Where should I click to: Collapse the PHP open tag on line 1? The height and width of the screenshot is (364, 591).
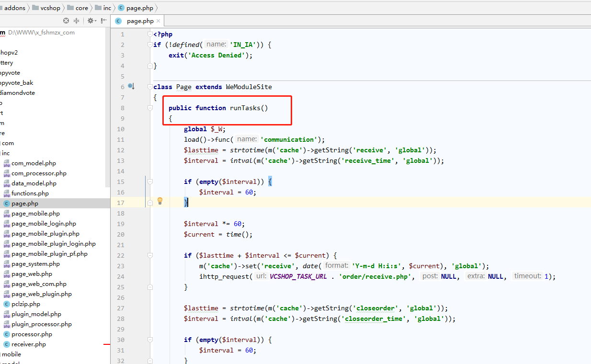(x=150, y=34)
